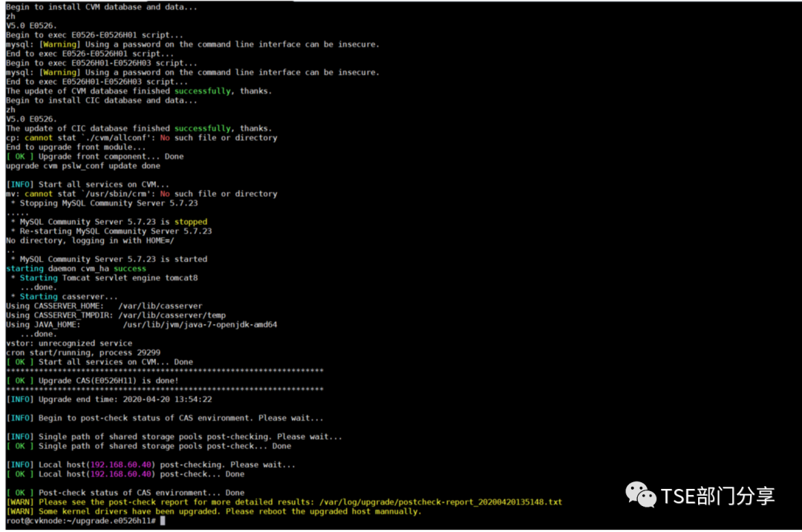Click '[ OK ] Upgrade CAS(E0526H11) is done!' line
802x532 pixels.
click(92, 381)
